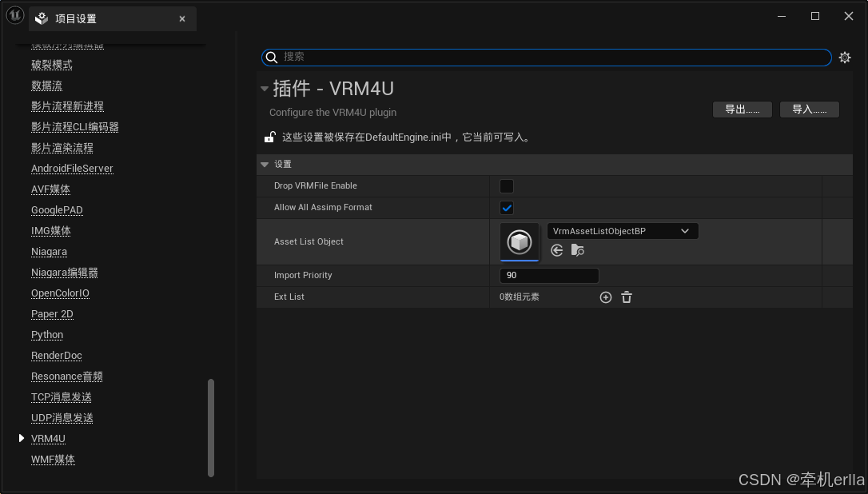Open Niagara编辑器 settings

[x=65, y=272]
